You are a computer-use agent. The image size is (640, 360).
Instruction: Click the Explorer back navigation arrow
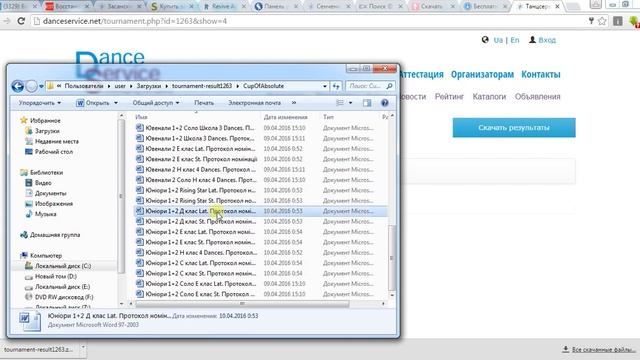(17, 86)
